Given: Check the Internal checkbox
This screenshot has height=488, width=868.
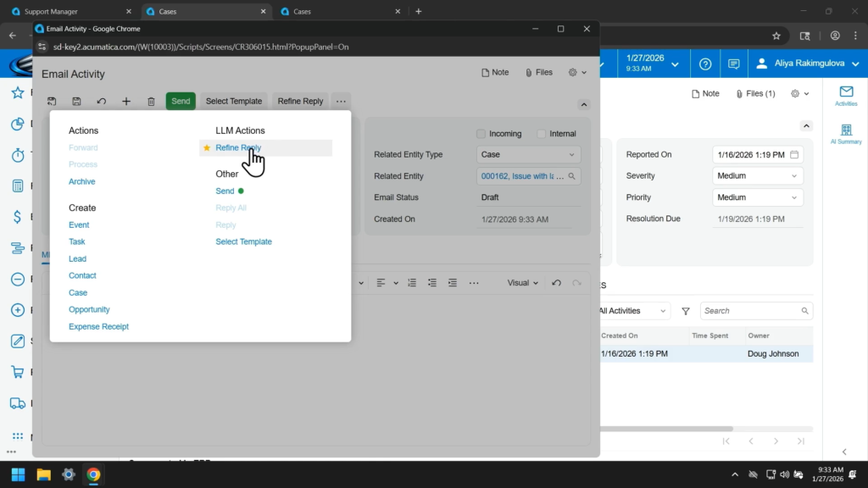Looking at the screenshot, I should [x=542, y=134].
